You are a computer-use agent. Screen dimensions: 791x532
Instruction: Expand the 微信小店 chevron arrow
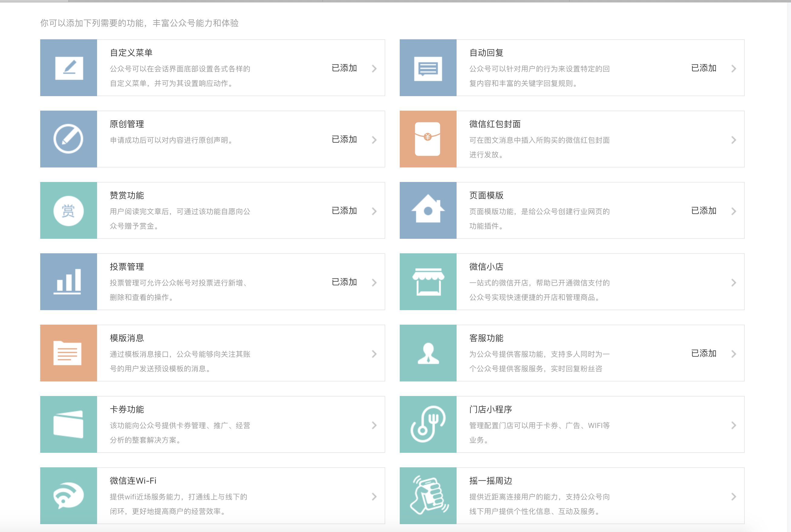pyautogui.click(x=734, y=282)
